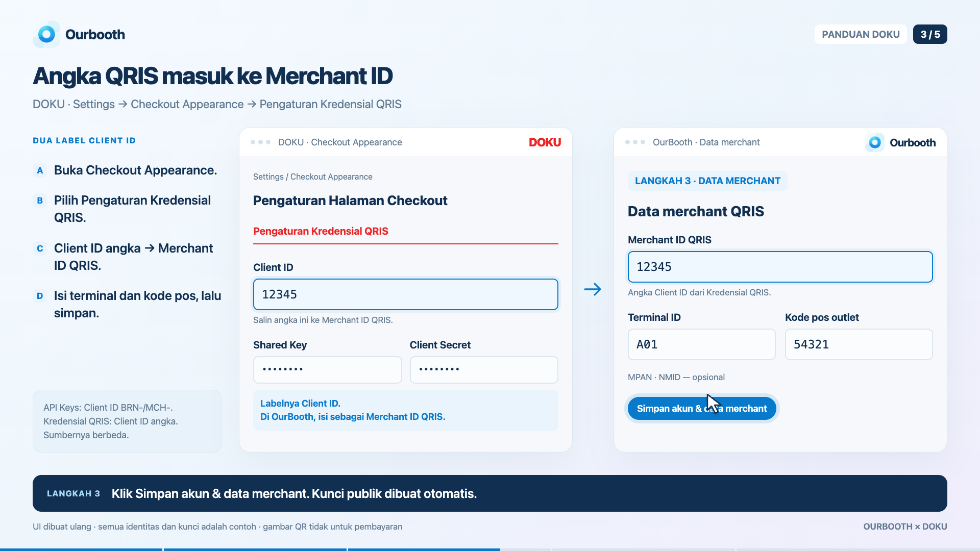The width and height of the screenshot is (980, 551).
Task: Click the Settings / Checkout Appearance breadcrumb
Action: (313, 177)
